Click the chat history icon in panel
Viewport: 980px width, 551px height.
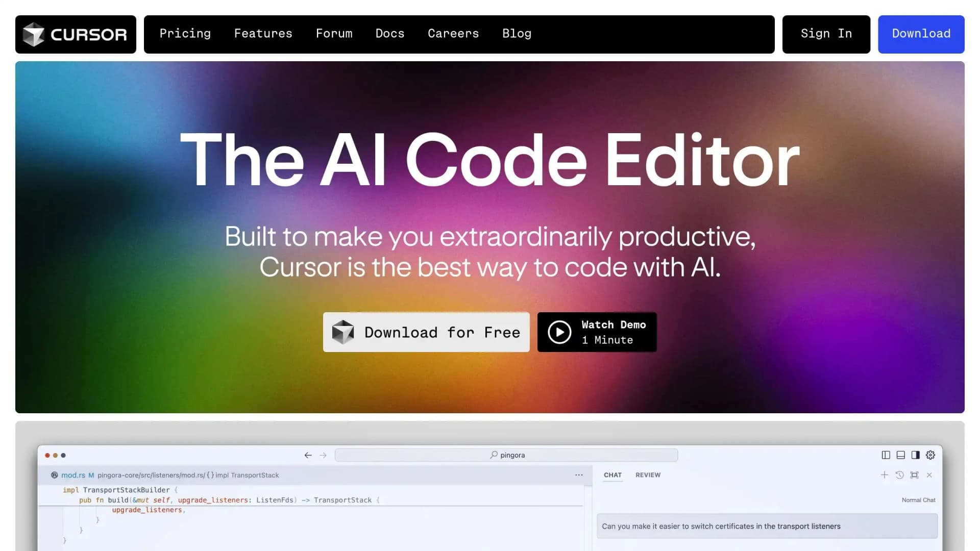899,475
